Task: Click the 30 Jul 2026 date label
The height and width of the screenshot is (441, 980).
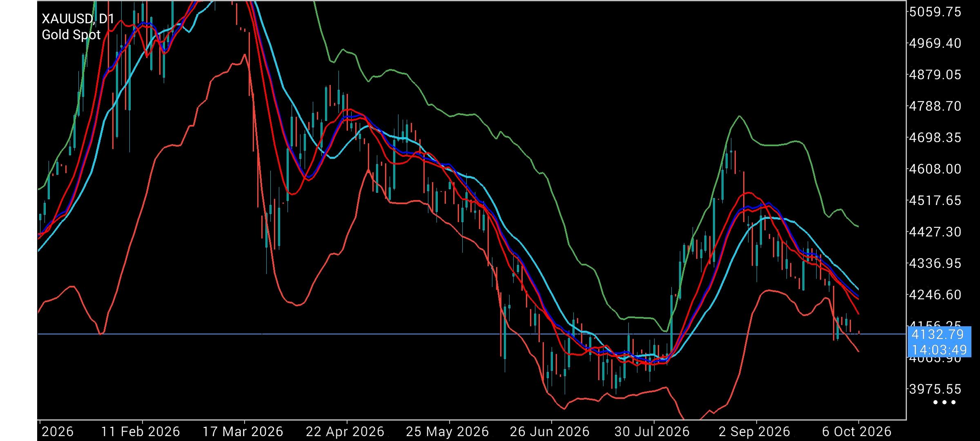Action: point(652,432)
